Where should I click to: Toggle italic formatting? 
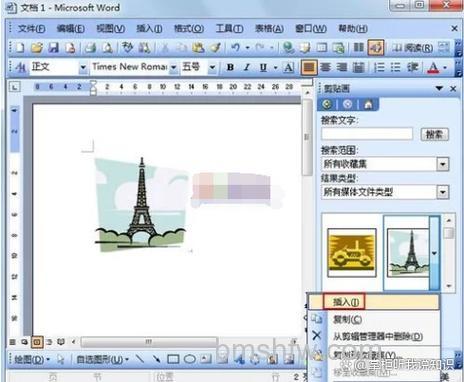pyautogui.click(x=247, y=68)
